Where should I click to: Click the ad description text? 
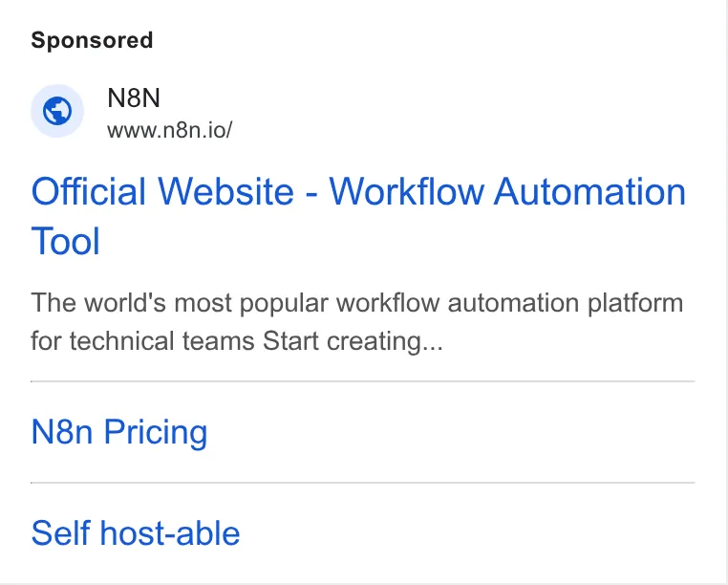click(357, 322)
